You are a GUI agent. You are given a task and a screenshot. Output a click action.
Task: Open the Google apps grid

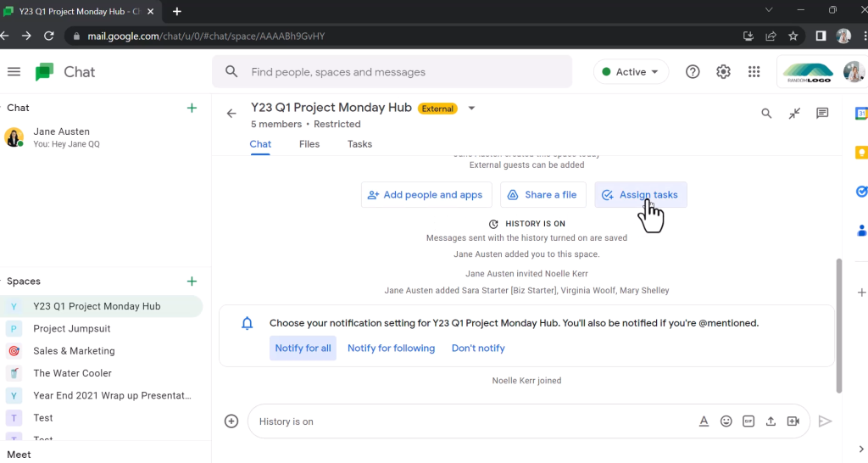pos(754,72)
